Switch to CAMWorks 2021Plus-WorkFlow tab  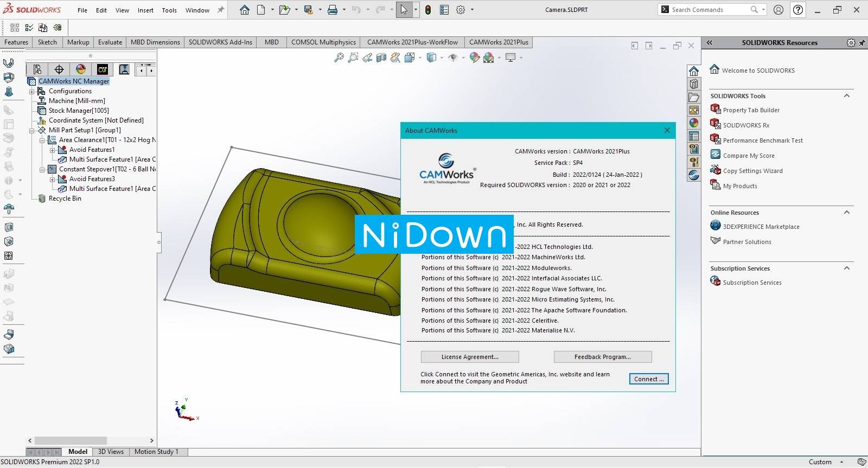pyautogui.click(x=412, y=42)
